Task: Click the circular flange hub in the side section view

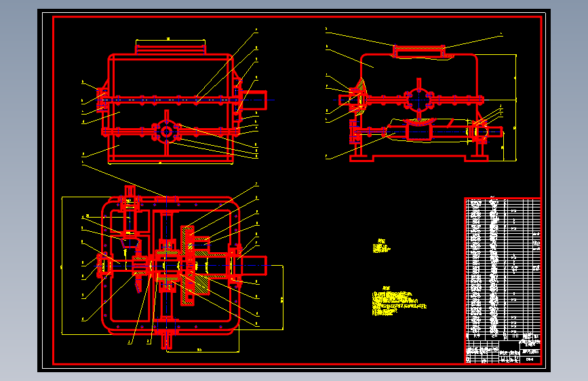Action: 419,100
